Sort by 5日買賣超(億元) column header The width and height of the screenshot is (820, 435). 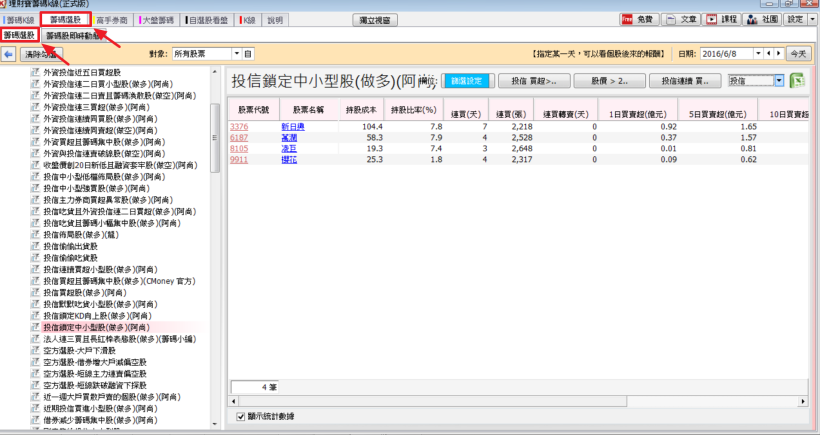pyautogui.click(x=718, y=110)
